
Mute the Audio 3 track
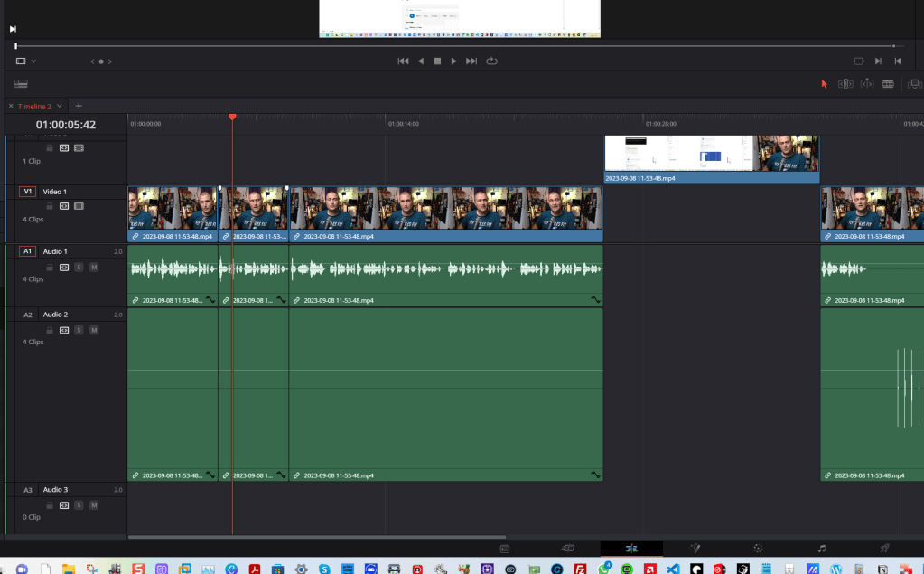94,505
